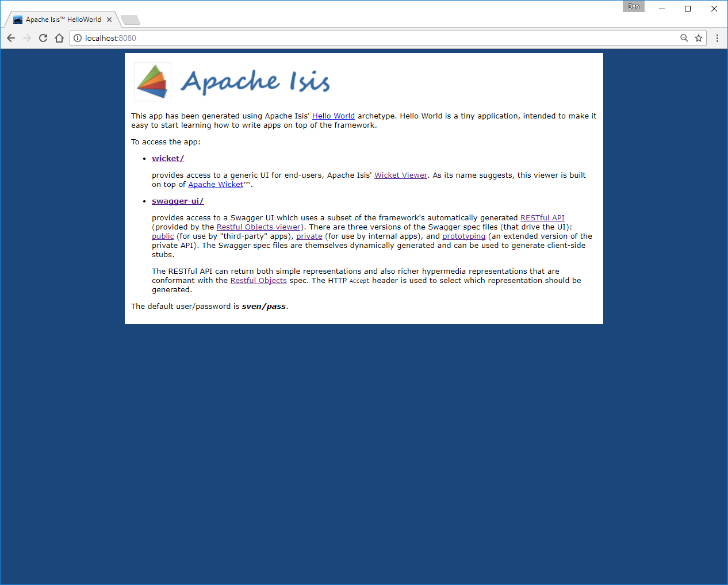Bookmark this page with star icon
Image resolution: width=728 pixels, height=585 pixels.
pyautogui.click(x=699, y=38)
